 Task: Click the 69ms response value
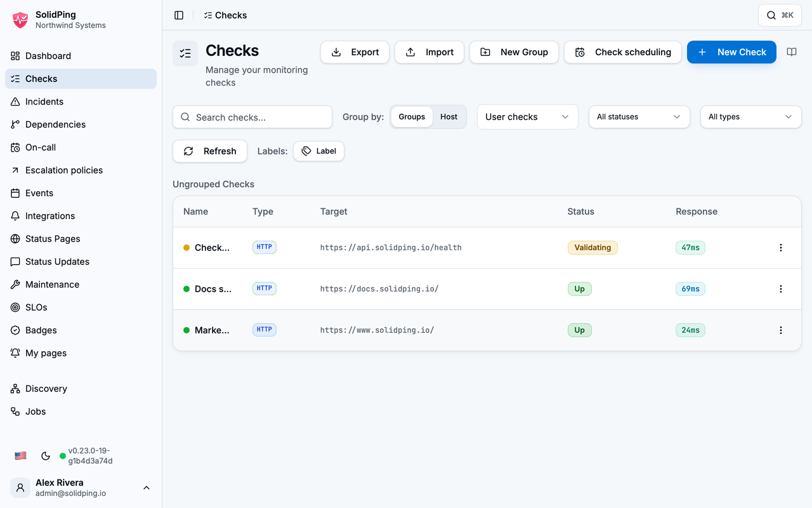point(690,289)
